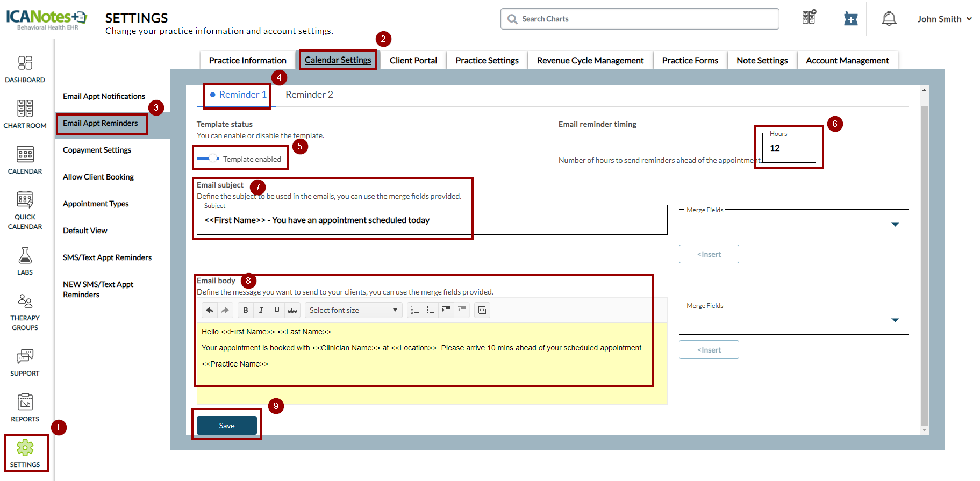Toggle underline formatting in editor
The width and height of the screenshot is (980, 481).
277,310
